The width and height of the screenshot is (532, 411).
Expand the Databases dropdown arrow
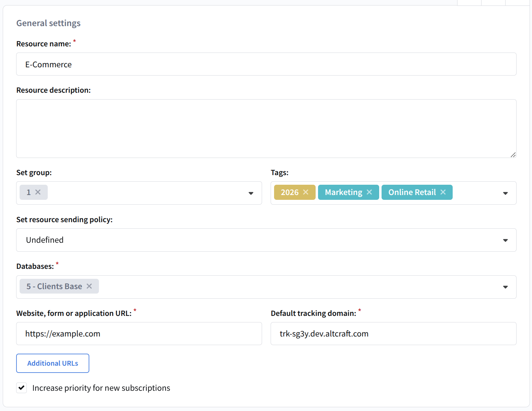[x=505, y=287]
